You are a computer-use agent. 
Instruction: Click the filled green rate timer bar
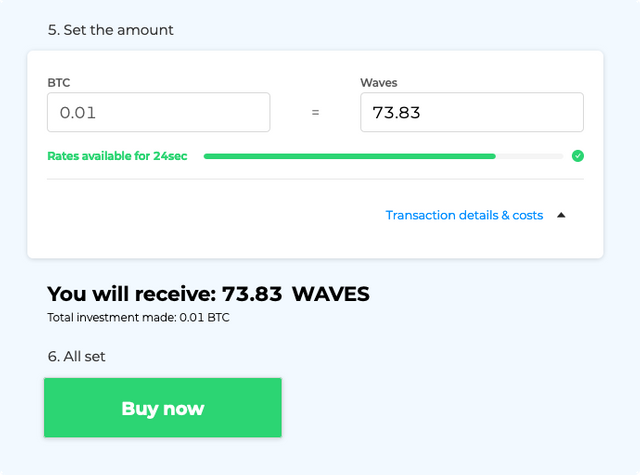tap(349, 156)
